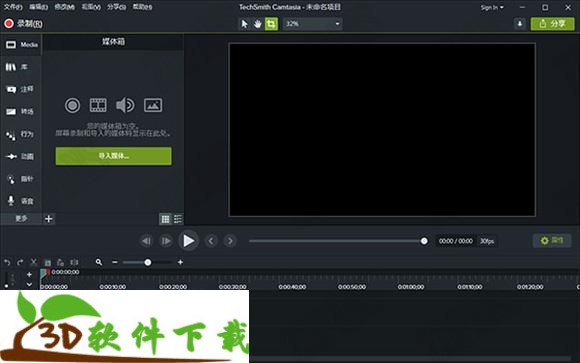Toggle the green crop mode tool
580x363 pixels.
(271, 24)
